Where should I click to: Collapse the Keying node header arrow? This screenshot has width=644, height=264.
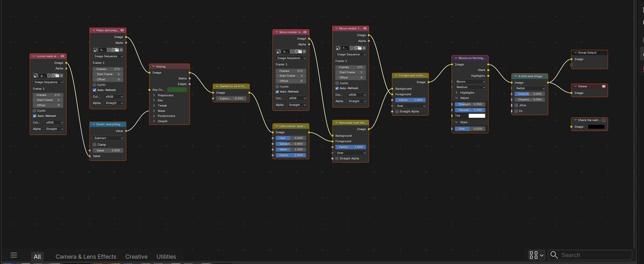point(152,67)
